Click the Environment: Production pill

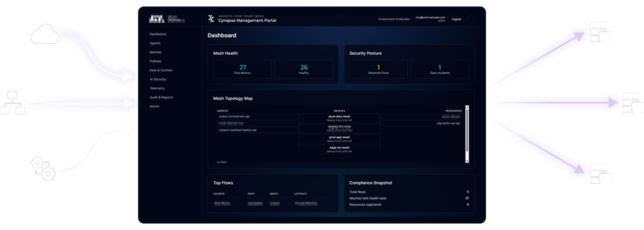(x=394, y=19)
